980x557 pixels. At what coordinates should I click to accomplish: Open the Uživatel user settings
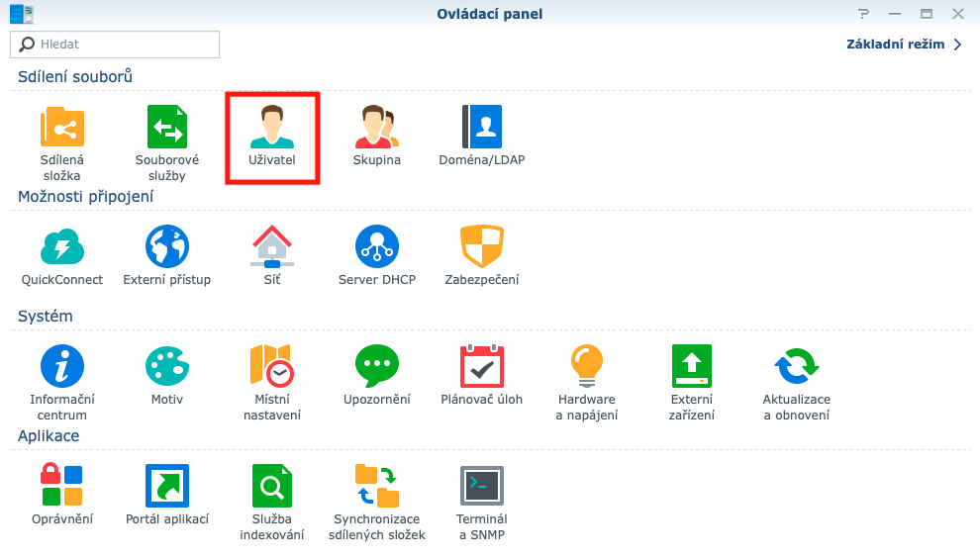pyautogui.click(x=272, y=128)
